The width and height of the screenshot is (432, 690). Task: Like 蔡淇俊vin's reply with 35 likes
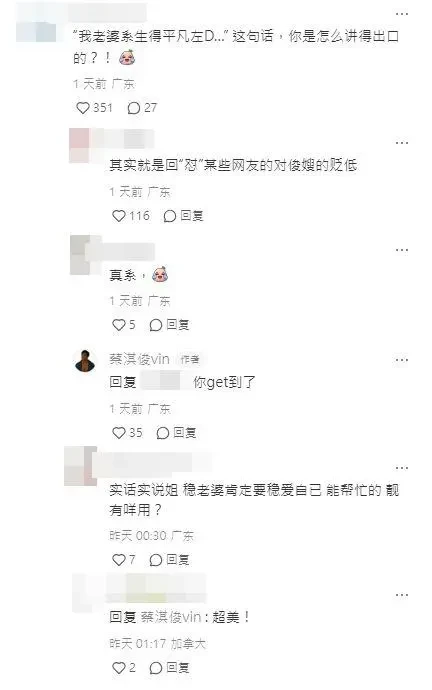tap(119, 433)
